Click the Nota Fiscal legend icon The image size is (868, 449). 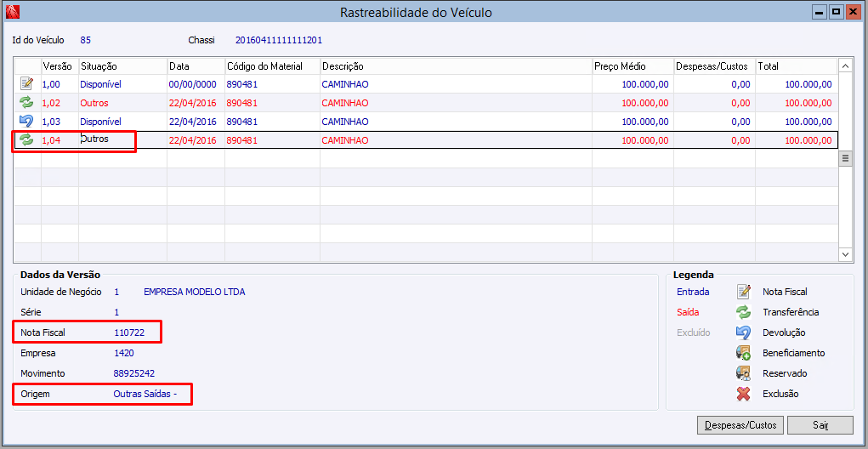[743, 291]
